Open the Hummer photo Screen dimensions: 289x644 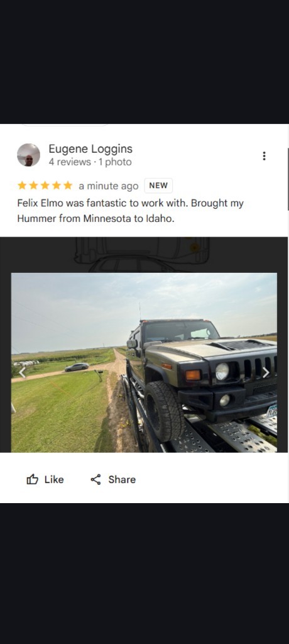coord(144,363)
